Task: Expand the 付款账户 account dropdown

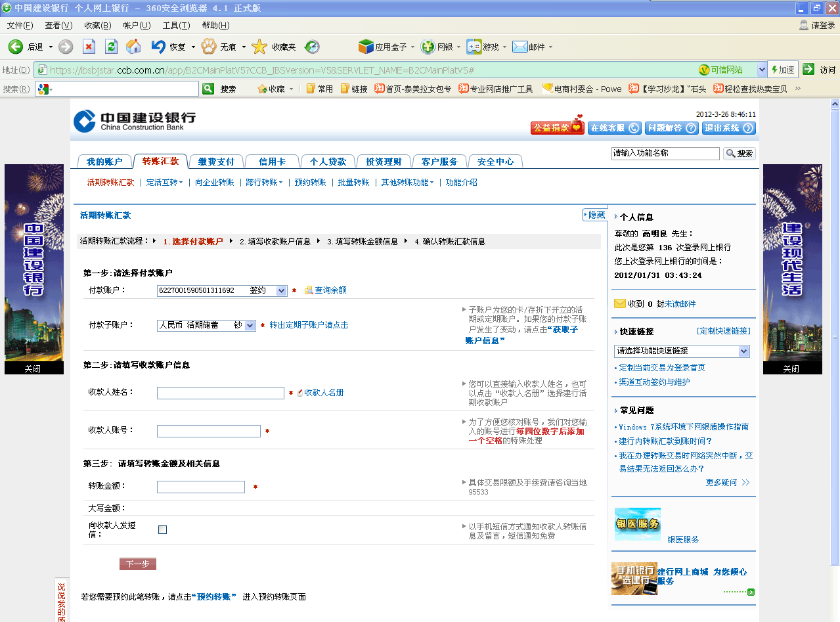Action: [281, 290]
